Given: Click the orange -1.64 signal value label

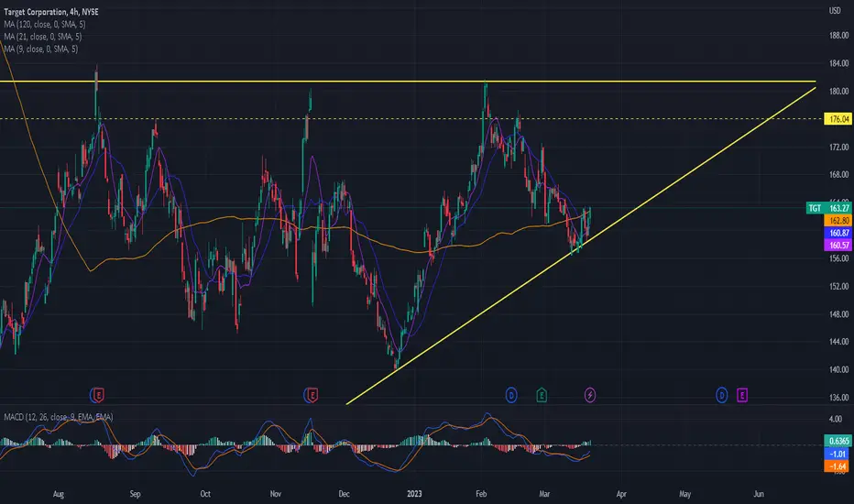Looking at the screenshot, I should pyautogui.click(x=838, y=466).
